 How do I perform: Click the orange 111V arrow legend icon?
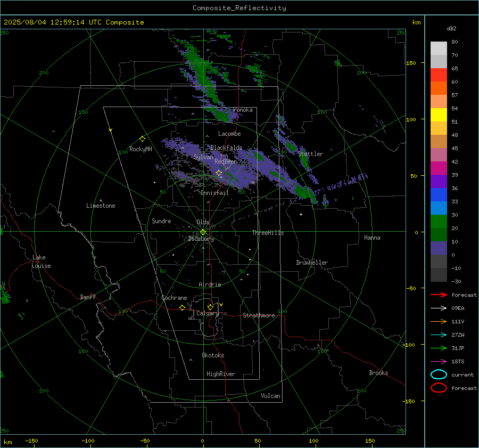pos(439,321)
